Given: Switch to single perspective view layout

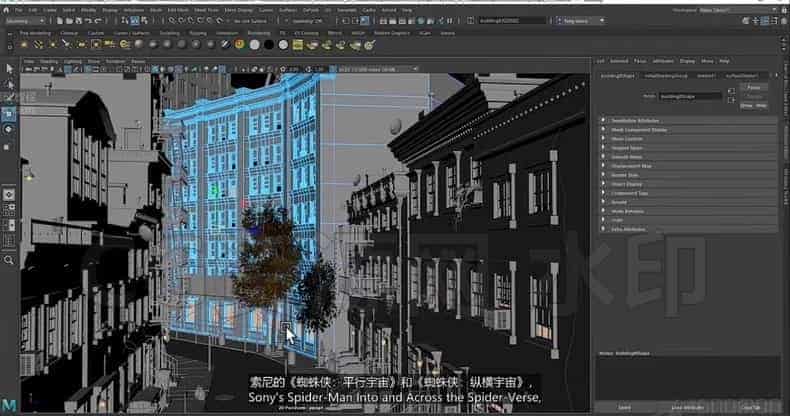Looking at the screenshot, I should tap(9, 194).
